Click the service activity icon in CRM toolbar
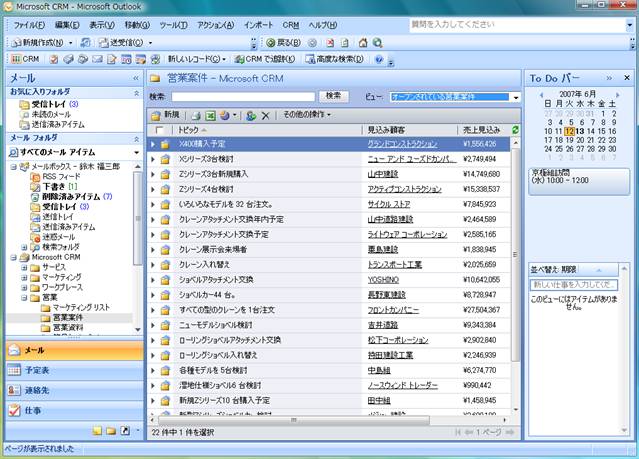The height and width of the screenshot is (459, 639). [x=141, y=60]
